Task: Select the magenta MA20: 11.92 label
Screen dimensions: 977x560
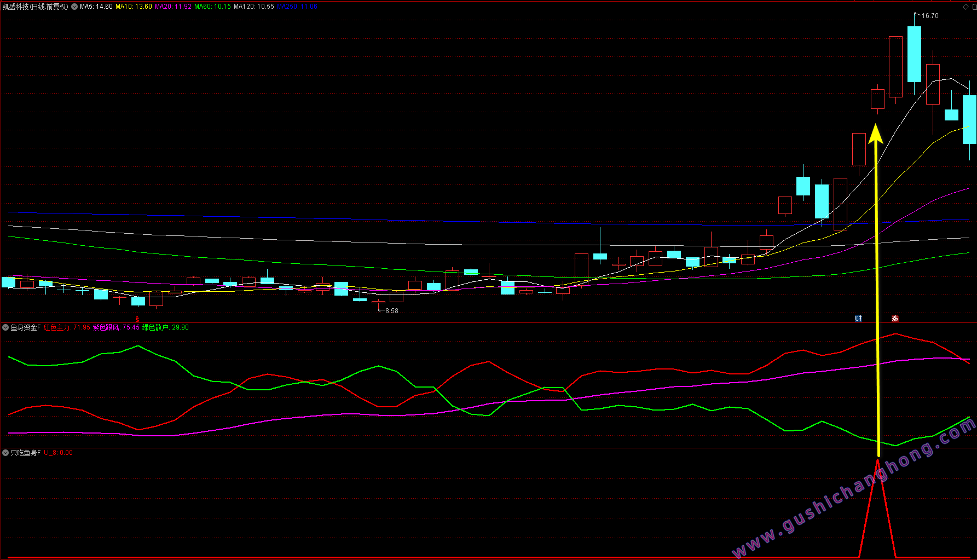Action: (174, 7)
